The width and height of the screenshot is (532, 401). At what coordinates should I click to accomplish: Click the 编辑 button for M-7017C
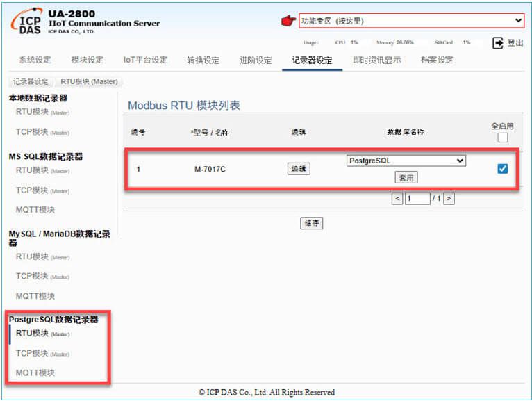click(x=299, y=169)
